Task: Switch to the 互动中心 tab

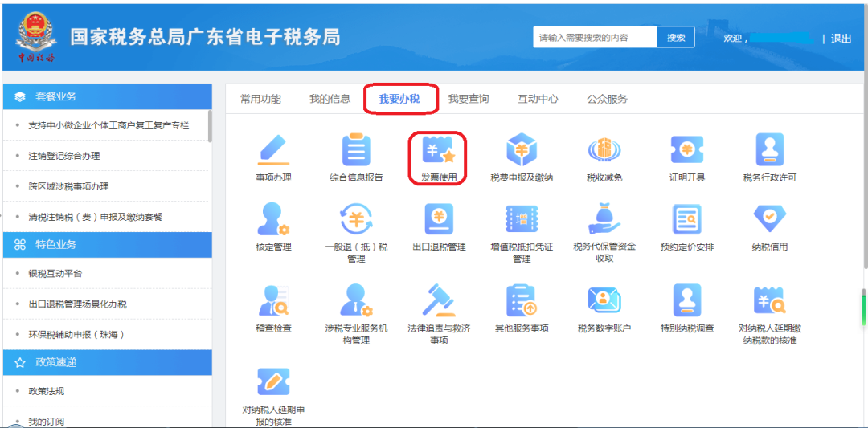Action: point(538,99)
